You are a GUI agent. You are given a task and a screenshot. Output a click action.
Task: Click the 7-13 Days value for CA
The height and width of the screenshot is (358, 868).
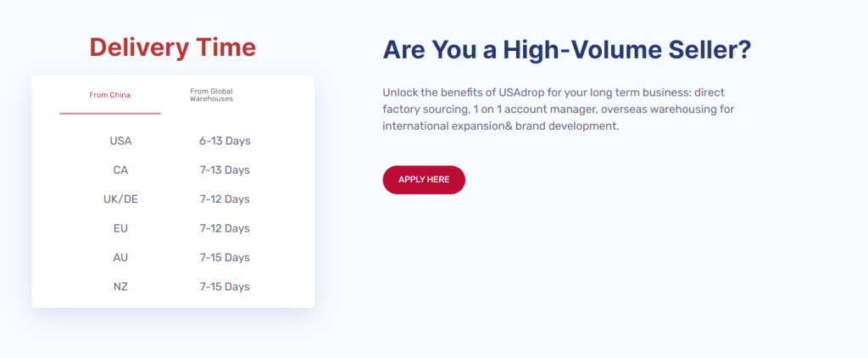(225, 171)
